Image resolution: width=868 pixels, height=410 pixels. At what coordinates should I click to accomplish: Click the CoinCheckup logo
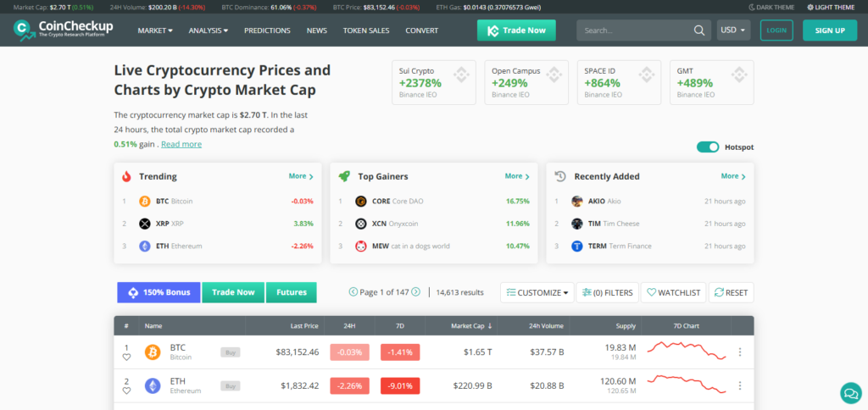63,30
